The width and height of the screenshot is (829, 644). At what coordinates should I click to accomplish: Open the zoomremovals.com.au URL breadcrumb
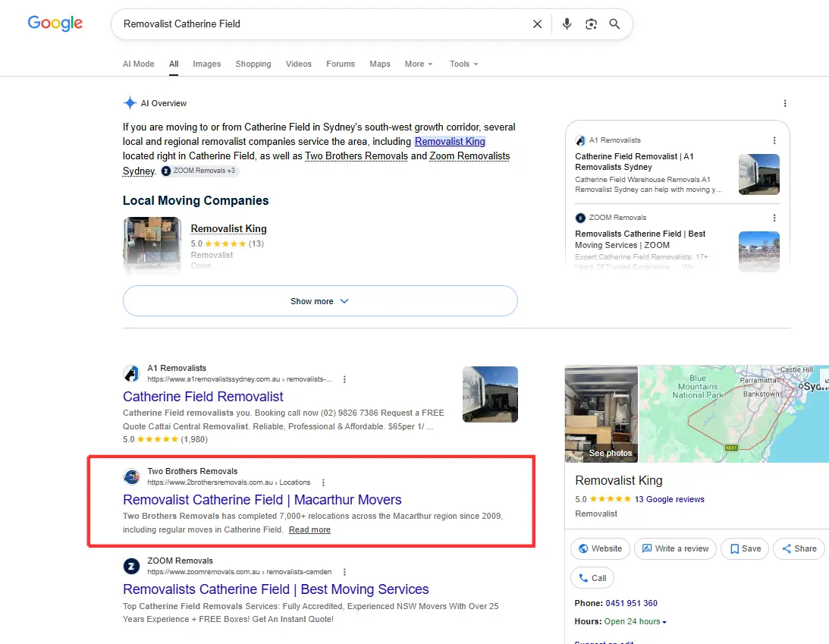240,572
